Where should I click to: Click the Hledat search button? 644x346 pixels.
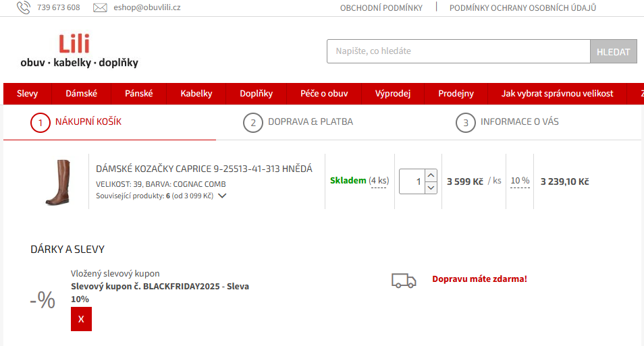pyautogui.click(x=613, y=52)
